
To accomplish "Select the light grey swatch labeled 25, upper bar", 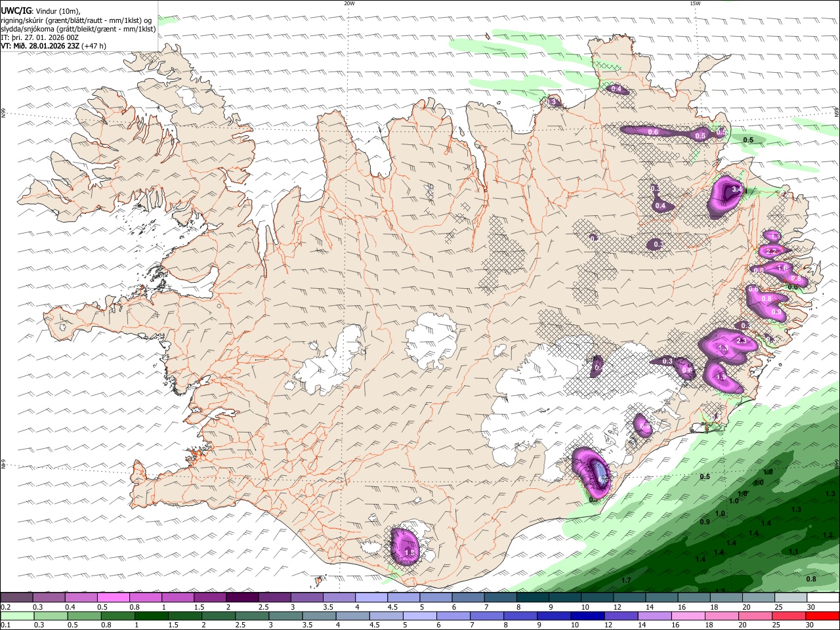I will 790,598.
